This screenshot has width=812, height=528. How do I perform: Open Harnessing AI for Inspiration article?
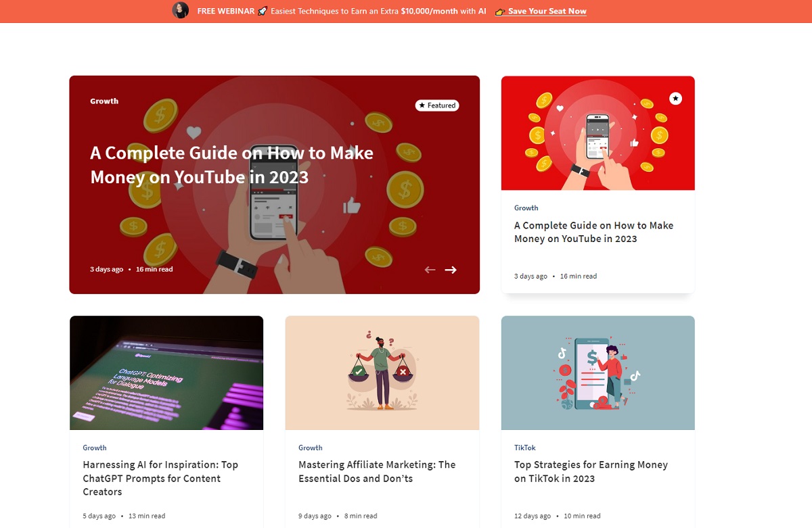pos(160,478)
